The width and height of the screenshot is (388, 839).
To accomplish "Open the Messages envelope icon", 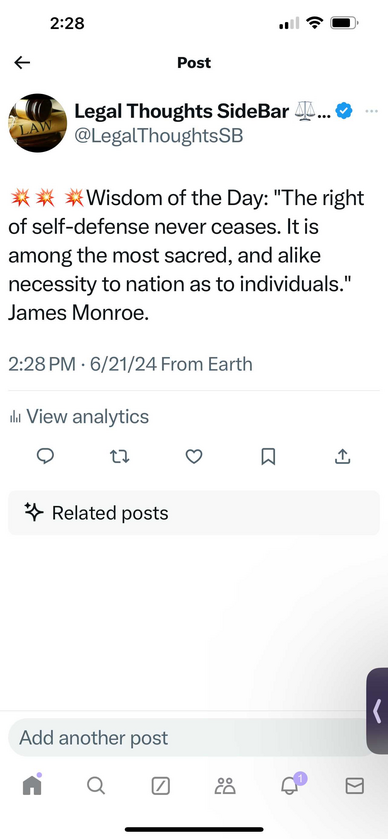I will click(355, 785).
